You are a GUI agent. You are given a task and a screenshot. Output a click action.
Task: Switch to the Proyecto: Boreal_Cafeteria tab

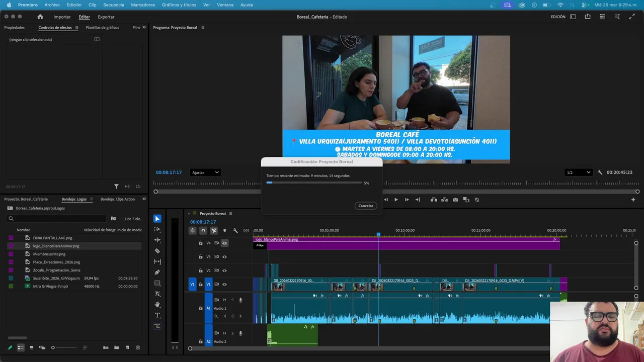point(26,199)
